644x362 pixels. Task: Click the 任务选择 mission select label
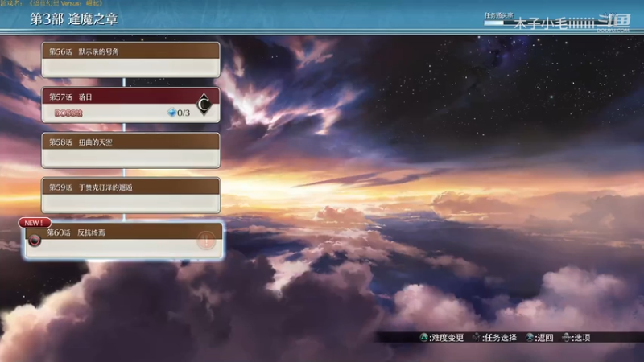501,338
